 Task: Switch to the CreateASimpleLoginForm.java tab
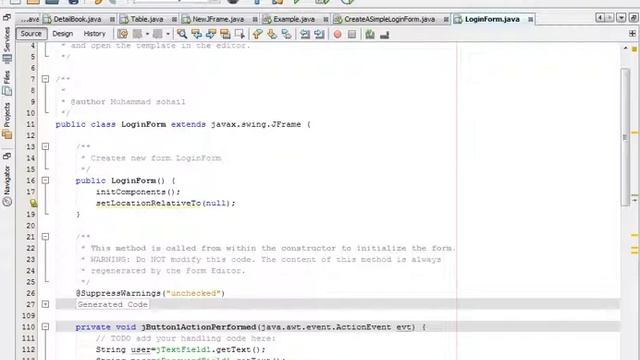[389, 19]
